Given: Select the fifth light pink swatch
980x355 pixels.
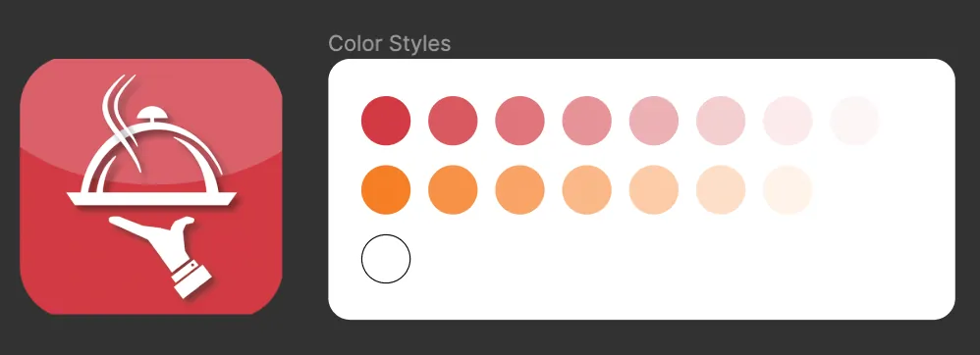Looking at the screenshot, I should click(654, 121).
